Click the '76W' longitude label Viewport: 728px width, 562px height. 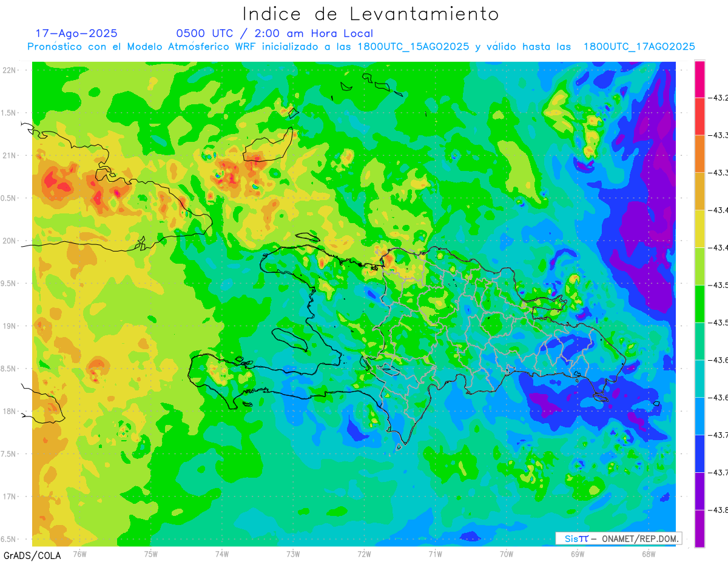[79, 554]
